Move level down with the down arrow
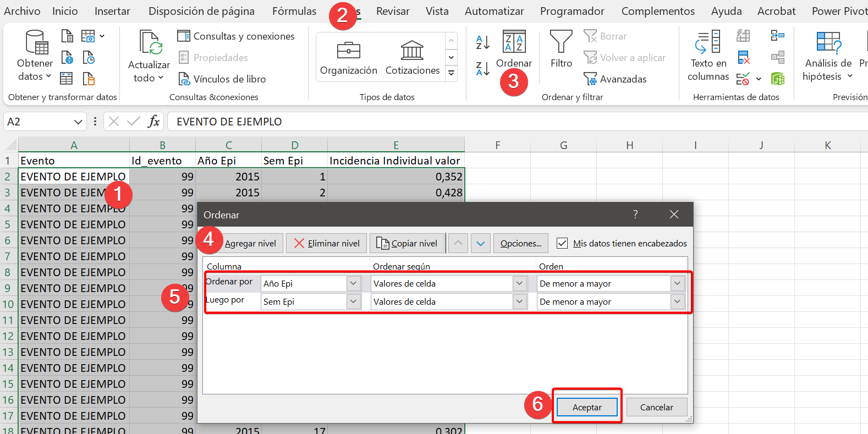868x434 pixels. pos(481,243)
